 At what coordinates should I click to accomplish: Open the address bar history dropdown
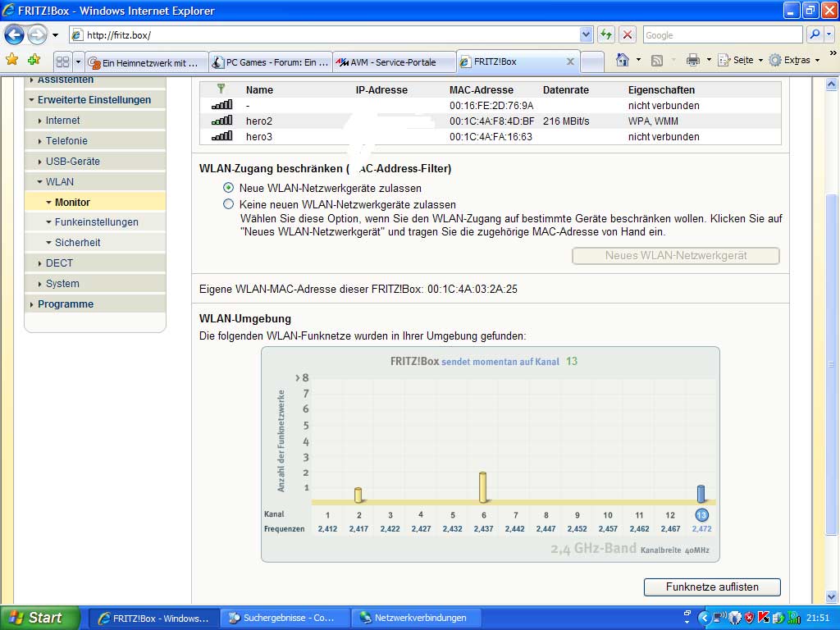pos(586,34)
